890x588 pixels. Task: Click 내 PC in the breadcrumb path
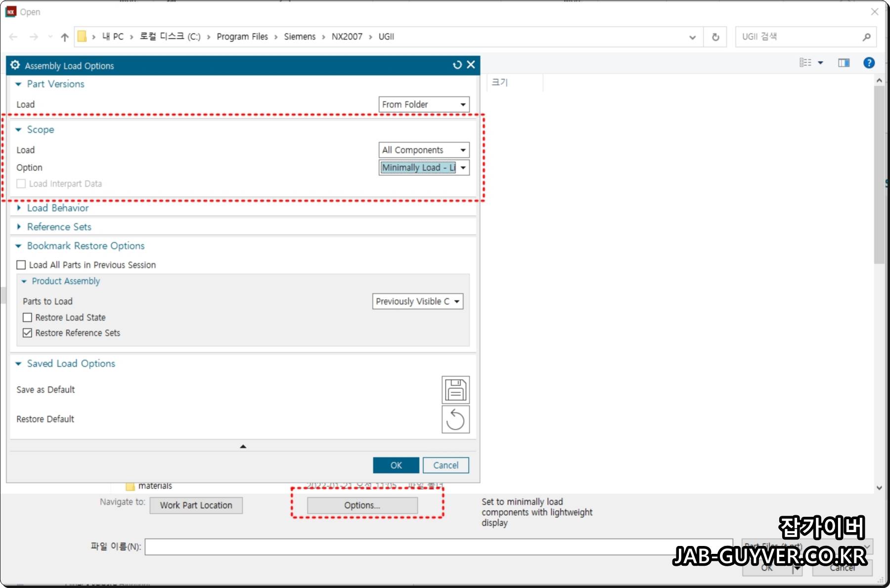(113, 37)
